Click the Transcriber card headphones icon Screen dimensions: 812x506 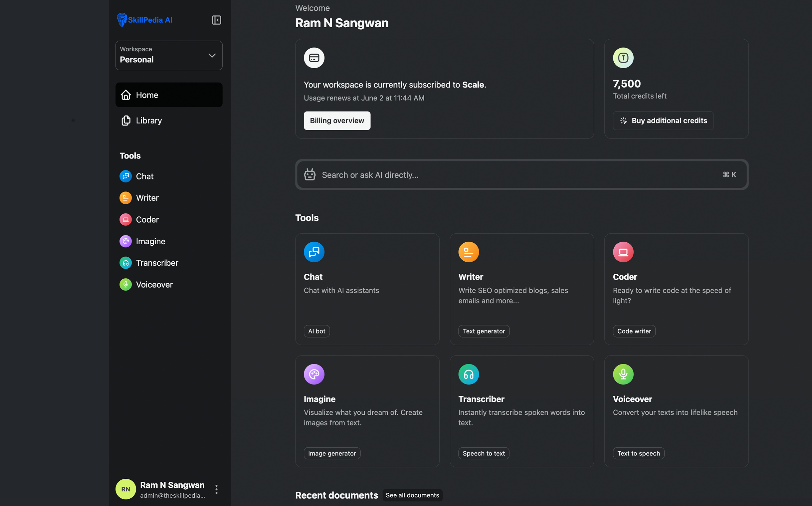point(468,374)
